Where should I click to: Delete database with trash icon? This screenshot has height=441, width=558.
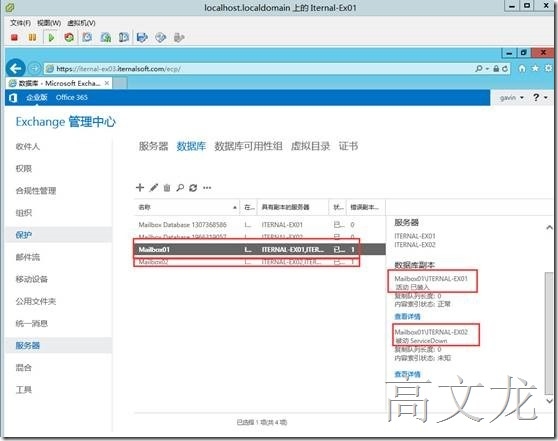tap(167, 188)
